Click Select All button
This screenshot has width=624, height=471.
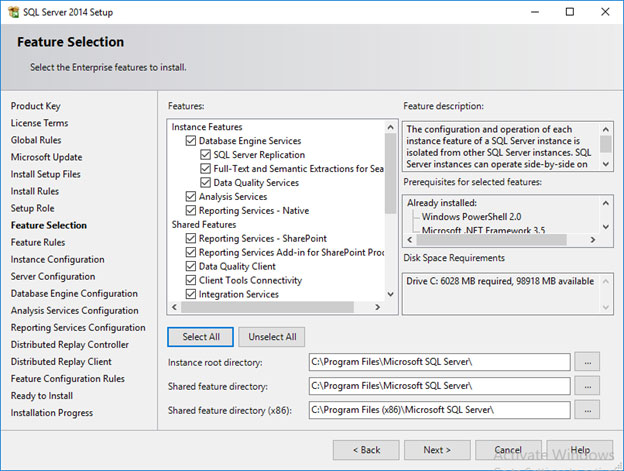[201, 337]
